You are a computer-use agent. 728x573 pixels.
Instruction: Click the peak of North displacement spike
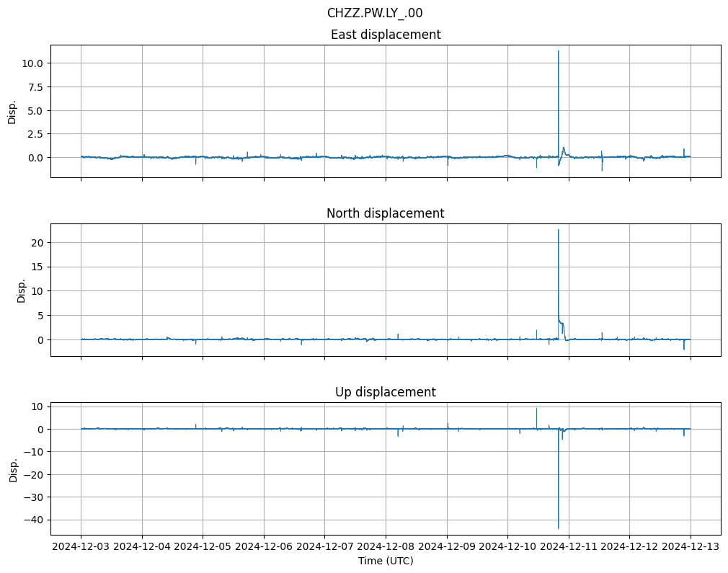(558, 230)
